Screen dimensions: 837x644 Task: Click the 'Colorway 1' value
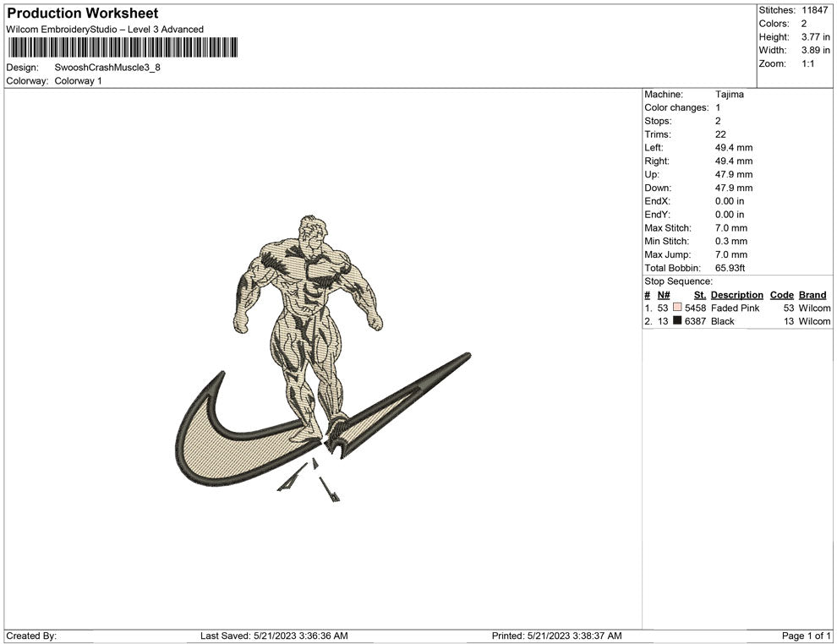[x=78, y=80]
